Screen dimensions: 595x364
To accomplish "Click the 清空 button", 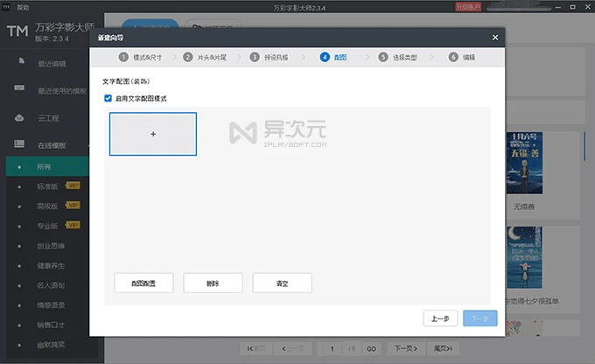I will (282, 283).
